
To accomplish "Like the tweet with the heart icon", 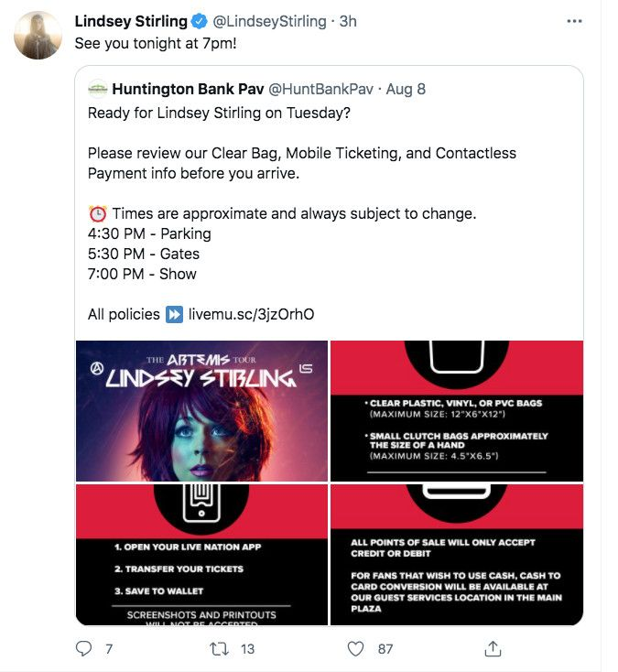I will tap(355, 648).
